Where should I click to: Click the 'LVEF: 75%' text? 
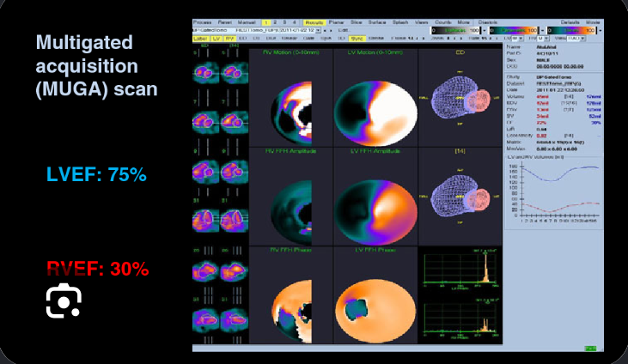(x=96, y=174)
